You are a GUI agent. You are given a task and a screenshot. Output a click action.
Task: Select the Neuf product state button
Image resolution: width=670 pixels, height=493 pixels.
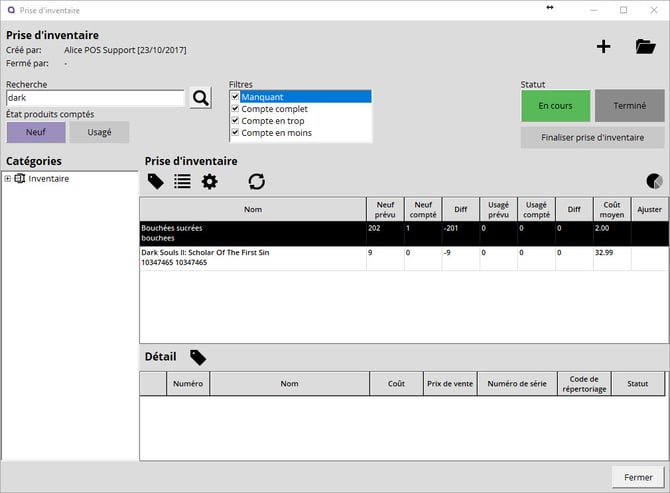[x=35, y=132]
